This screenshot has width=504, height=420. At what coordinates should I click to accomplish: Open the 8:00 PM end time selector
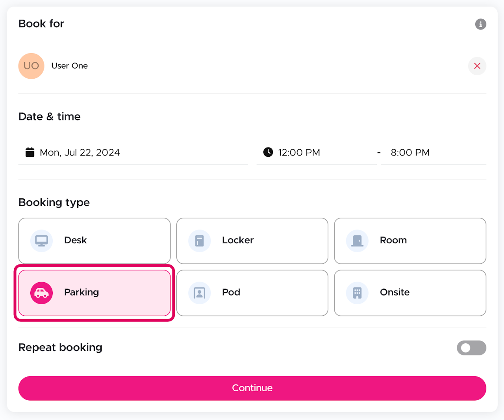click(x=410, y=153)
